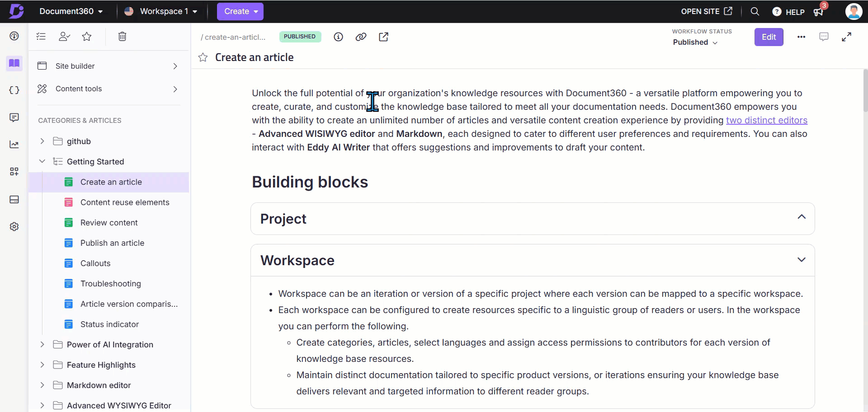Image resolution: width=868 pixels, height=412 pixels.
Task: Open the announcements megaphone icon
Action: (818, 12)
